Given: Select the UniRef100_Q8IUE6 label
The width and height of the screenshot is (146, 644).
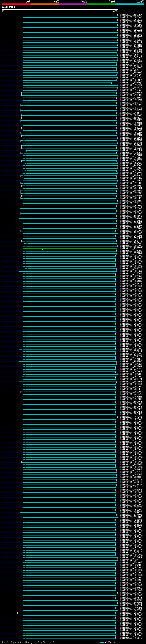Looking at the screenshot, I should [131, 389].
